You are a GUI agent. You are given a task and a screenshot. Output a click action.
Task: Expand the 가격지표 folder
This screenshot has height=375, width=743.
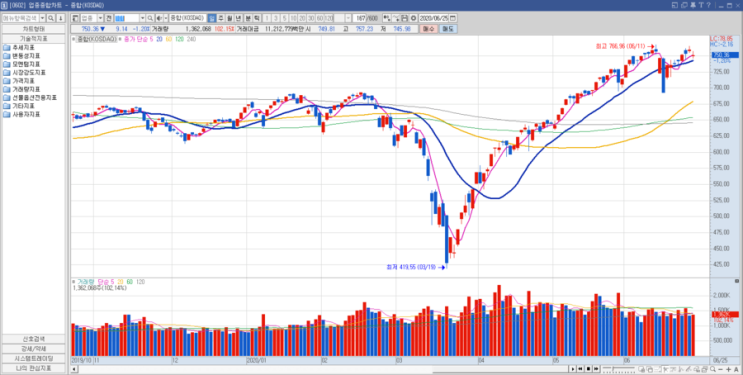point(18,81)
